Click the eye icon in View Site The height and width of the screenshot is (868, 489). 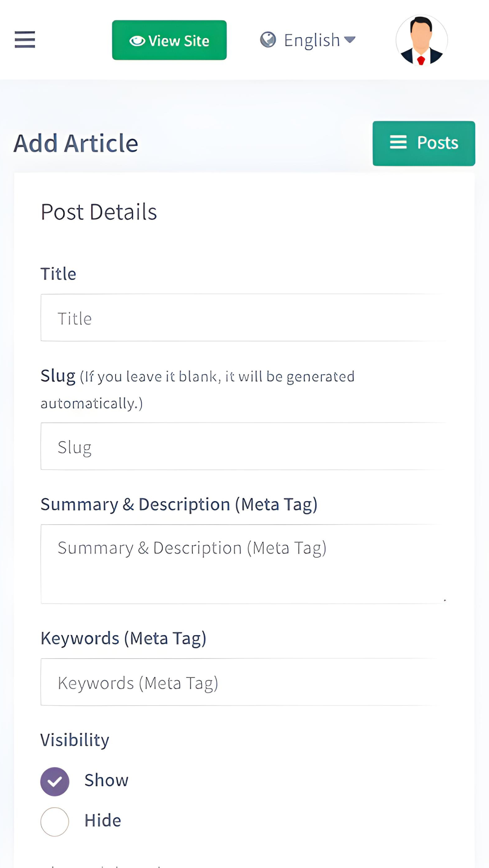pos(137,41)
